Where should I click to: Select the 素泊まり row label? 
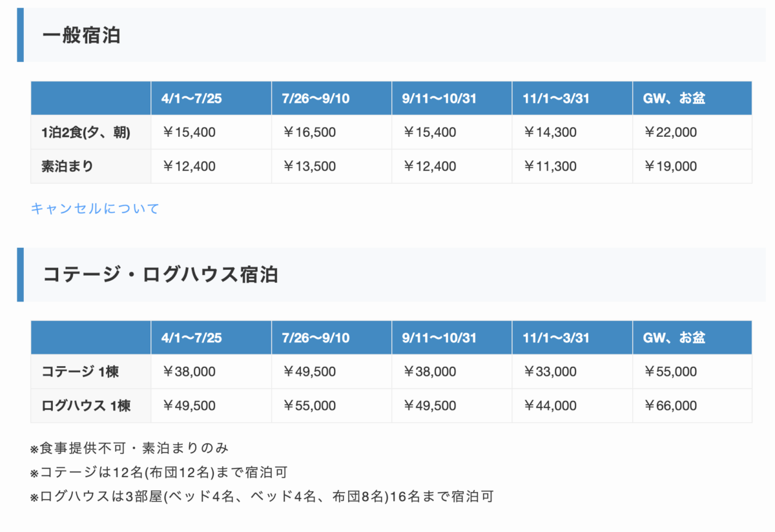pos(67,167)
